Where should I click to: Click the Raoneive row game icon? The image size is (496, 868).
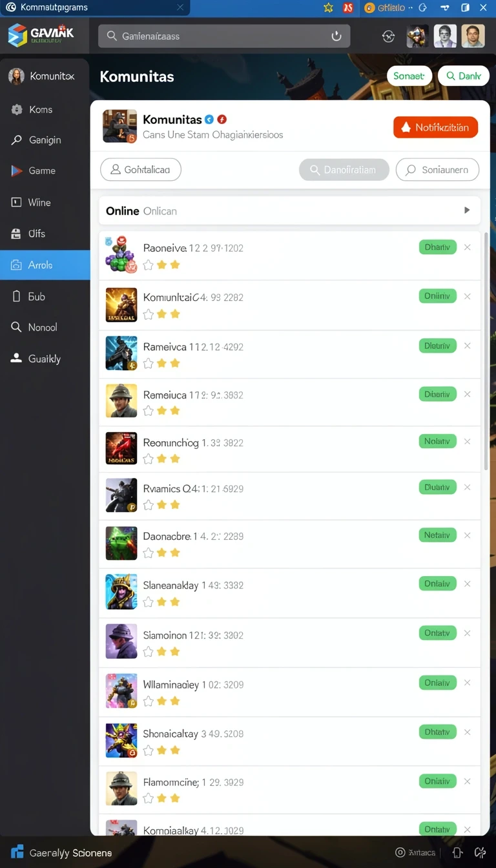[121, 254]
